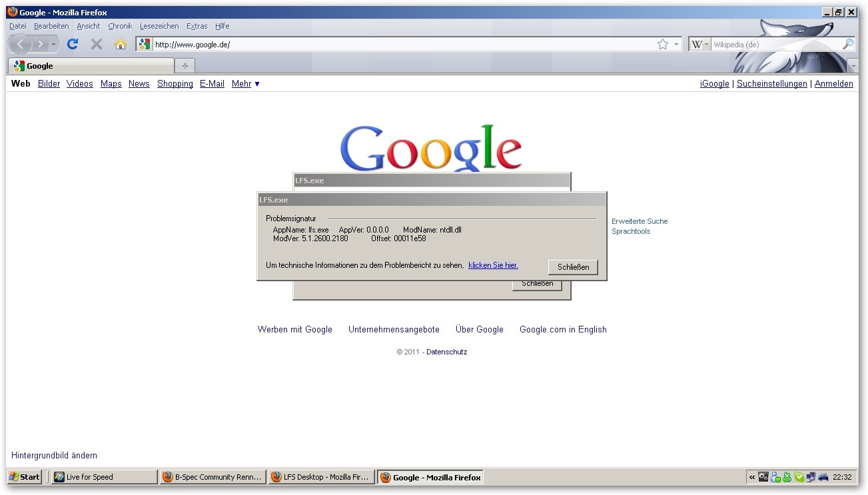868x495 pixels.
Task: Open Erweiterte Suche link
Action: tap(640, 221)
